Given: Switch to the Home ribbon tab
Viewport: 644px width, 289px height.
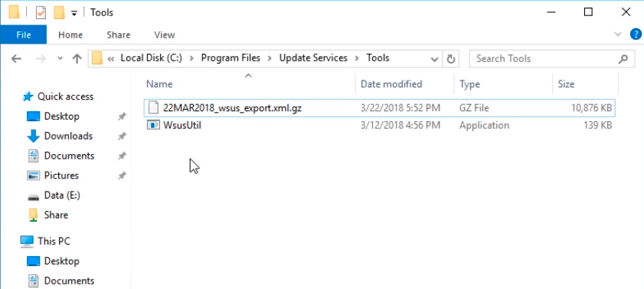Looking at the screenshot, I should (70, 35).
